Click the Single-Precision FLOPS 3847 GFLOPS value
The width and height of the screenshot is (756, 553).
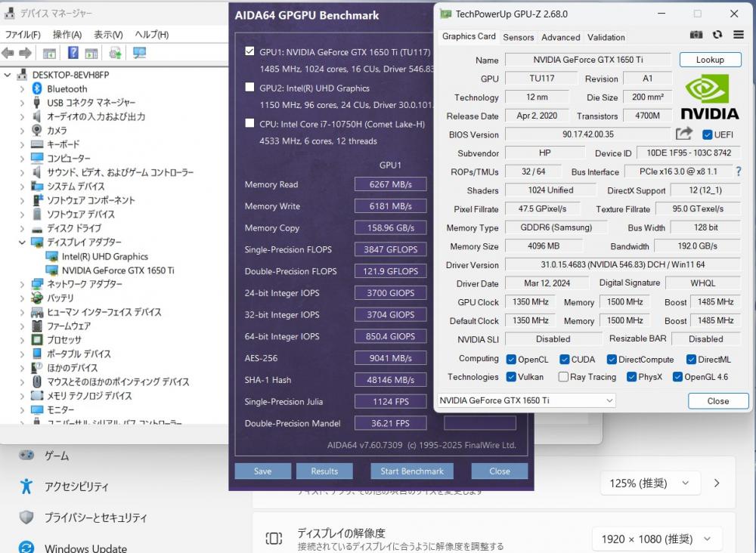(x=391, y=249)
